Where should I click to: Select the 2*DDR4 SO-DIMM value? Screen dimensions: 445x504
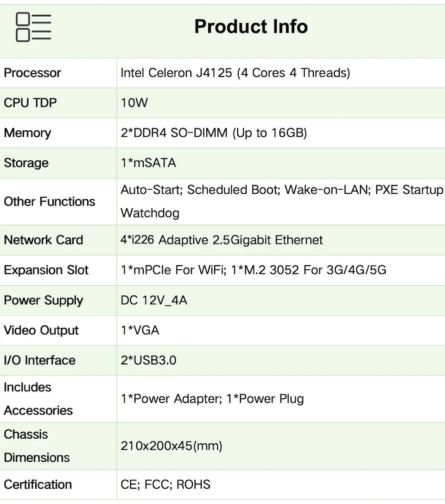point(214,133)
